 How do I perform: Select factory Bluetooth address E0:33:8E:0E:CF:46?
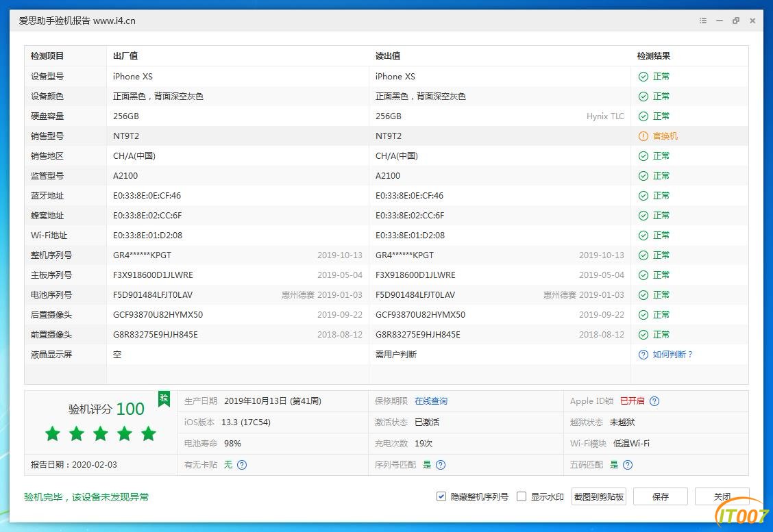coord(147,196)
